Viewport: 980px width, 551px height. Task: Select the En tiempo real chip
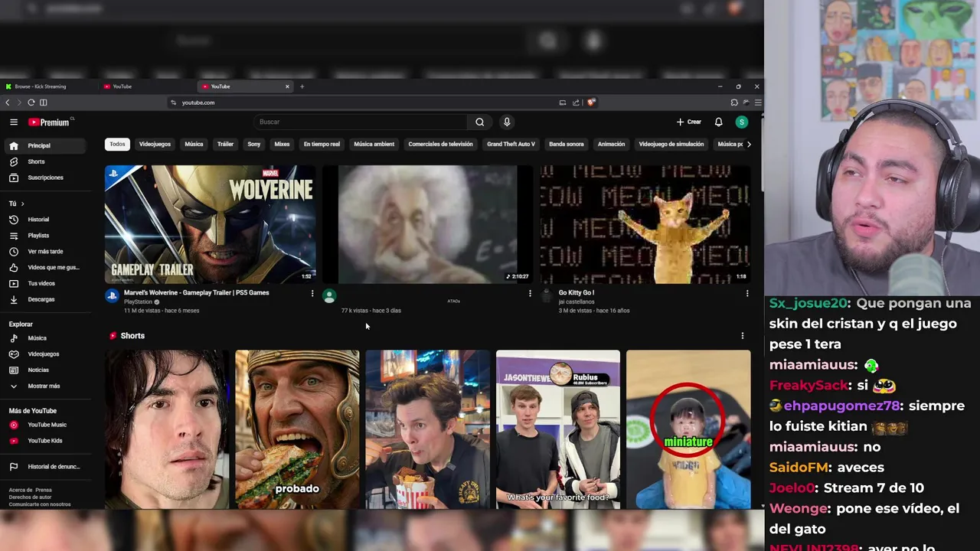322,144
